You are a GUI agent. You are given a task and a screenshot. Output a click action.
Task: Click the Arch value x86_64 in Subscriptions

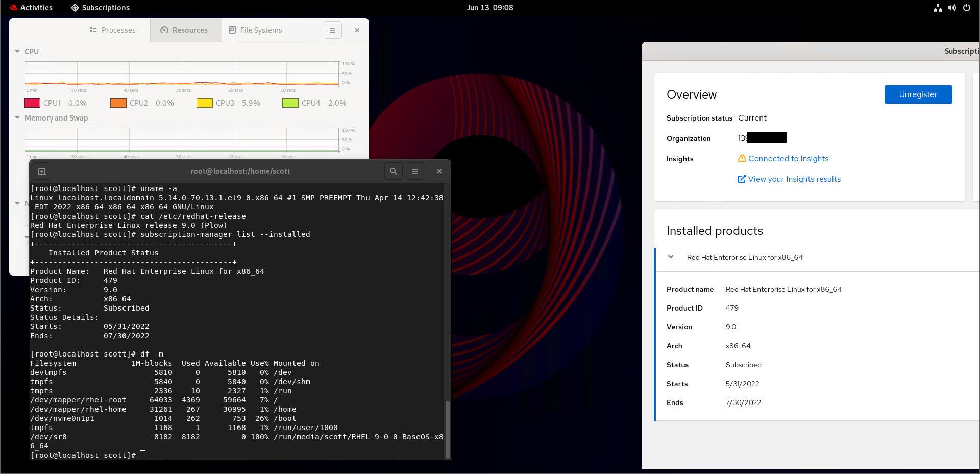738,346
